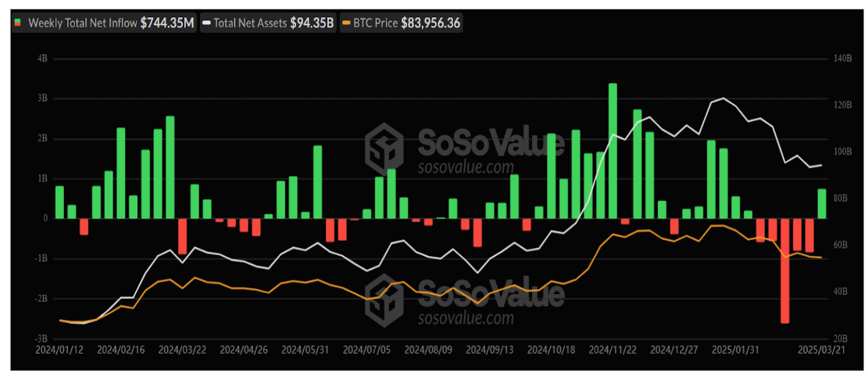Screen dimensions: 868x377
Task: Toggle the Weekly Total Net Inflow legend label
Action: coord(82,23)
